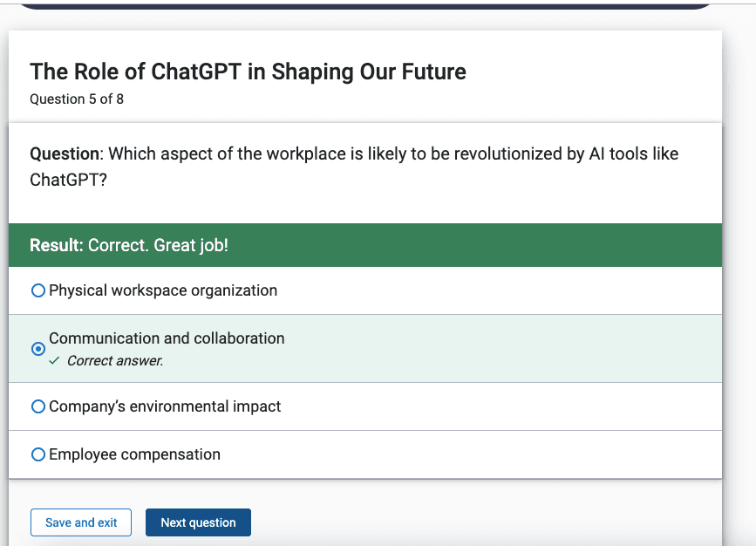Click the 'Correct answer.' label text
Image resolution: width=756 pixels, height=546 pixels.
click(115, 361)
